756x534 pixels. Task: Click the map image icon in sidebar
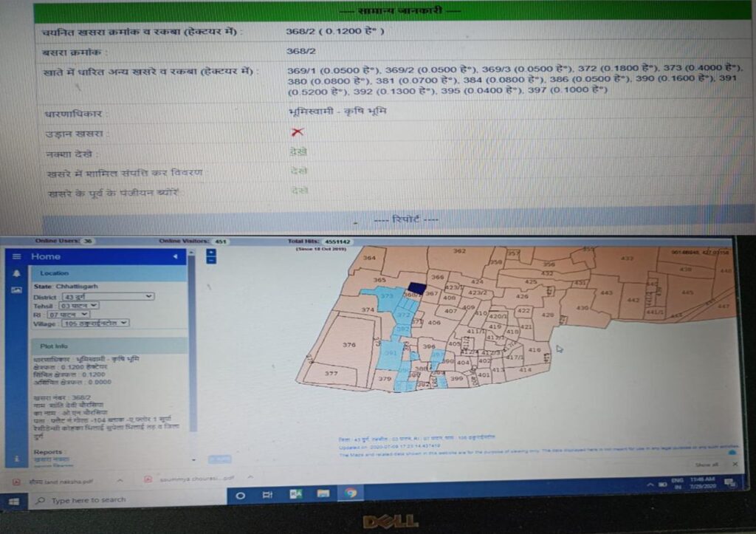16,290
